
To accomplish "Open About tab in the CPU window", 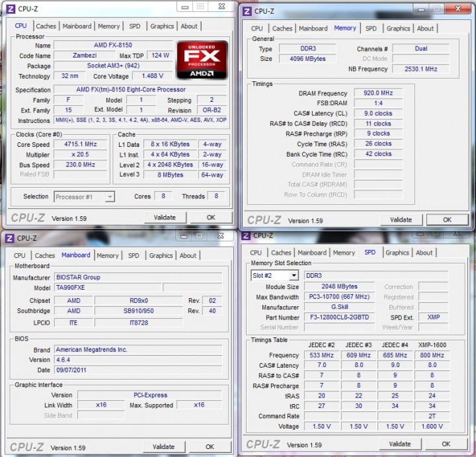I will point(189,26).
